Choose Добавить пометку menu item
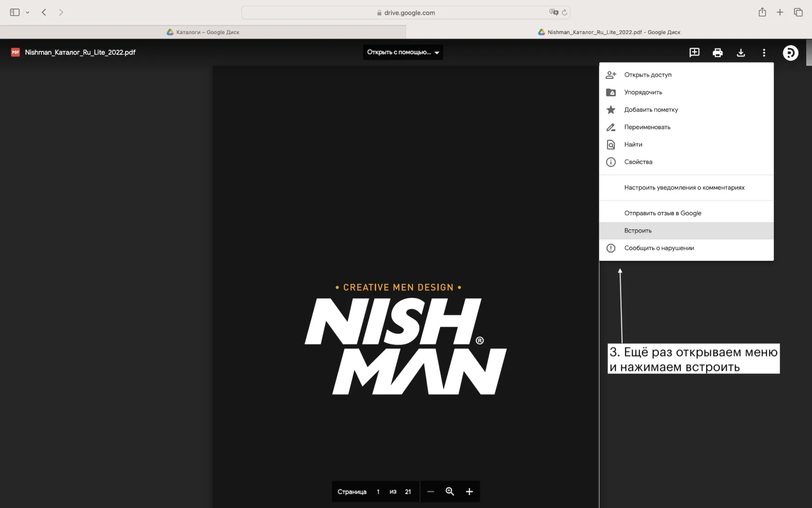The image size is (812, 508). pos(686,109)
